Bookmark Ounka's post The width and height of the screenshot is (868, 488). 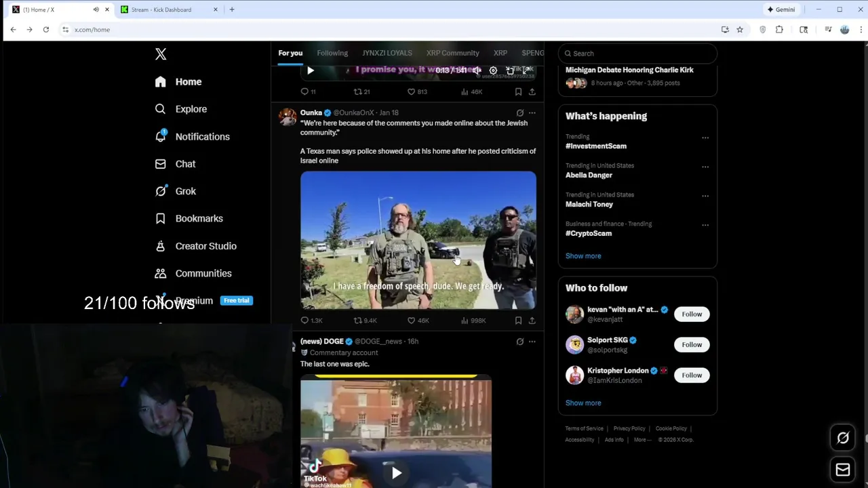click(x=518, y=321)
